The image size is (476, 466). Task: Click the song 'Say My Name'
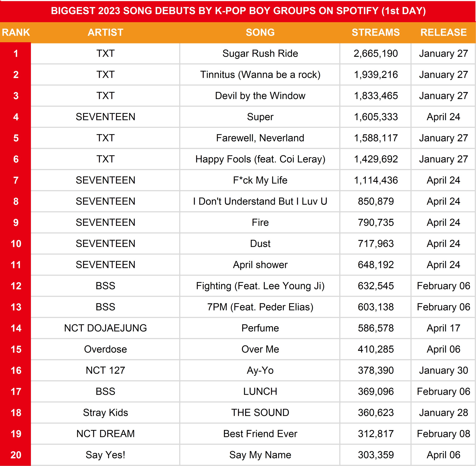click(260, 455)
